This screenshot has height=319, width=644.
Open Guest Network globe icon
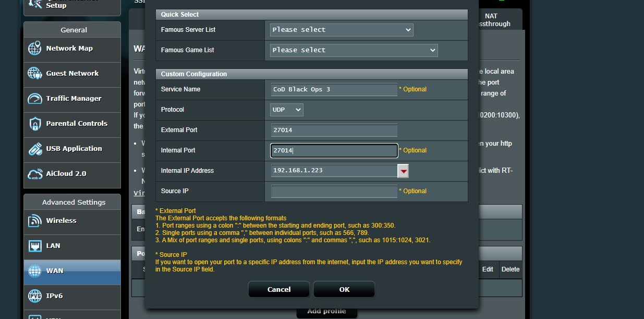tap(35, 74)
